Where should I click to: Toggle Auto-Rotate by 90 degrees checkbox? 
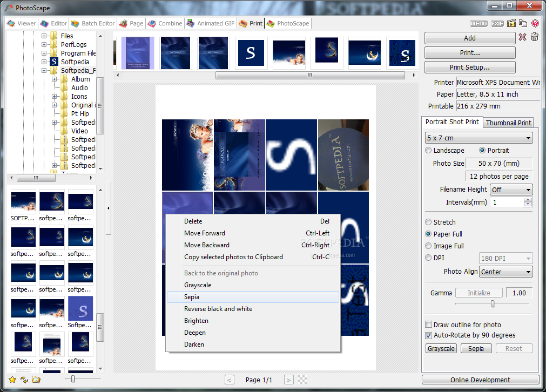coord(429,335)
